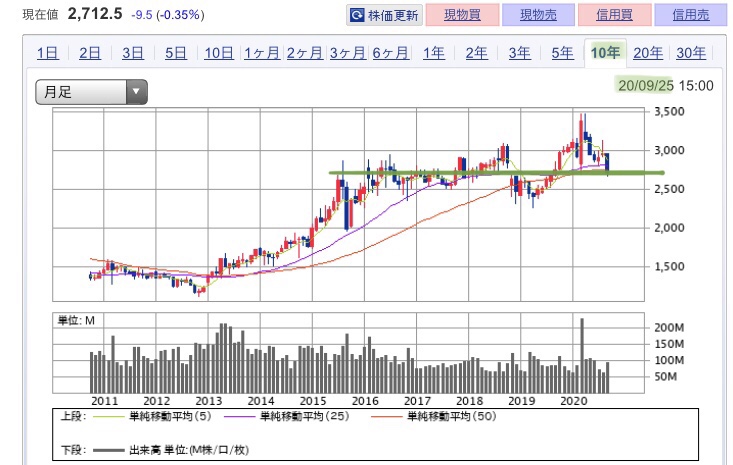The width and height of the screenshot is (733, 465).
Task: Switch to the 6ヶ月 tab
Action: 390,54
